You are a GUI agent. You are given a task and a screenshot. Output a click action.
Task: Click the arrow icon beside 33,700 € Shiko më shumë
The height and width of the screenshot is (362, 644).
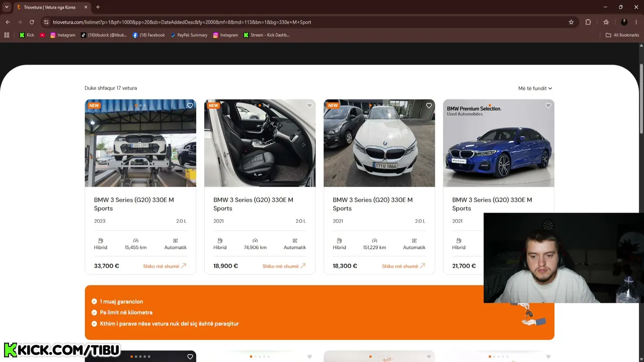(x=184, y=266)
